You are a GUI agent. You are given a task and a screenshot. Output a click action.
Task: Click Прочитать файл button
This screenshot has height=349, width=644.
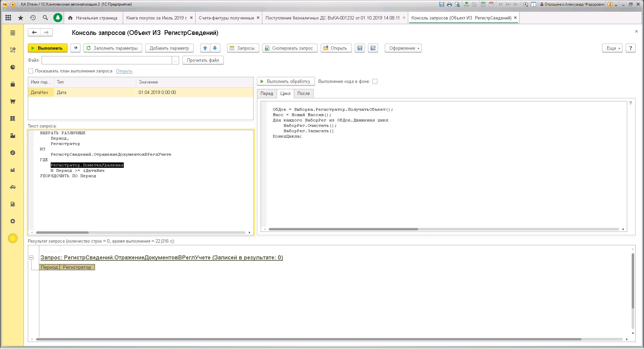click(x=203, y=60)
